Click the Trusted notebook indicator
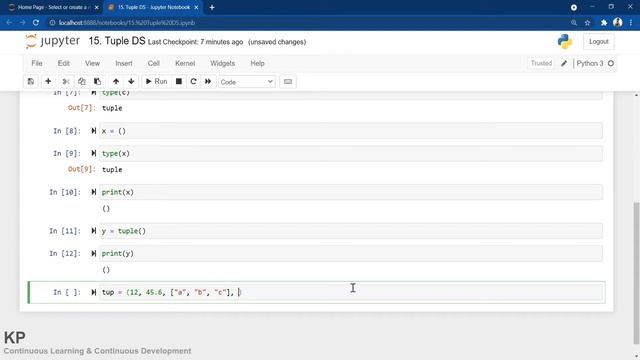 tap(541, 63)
